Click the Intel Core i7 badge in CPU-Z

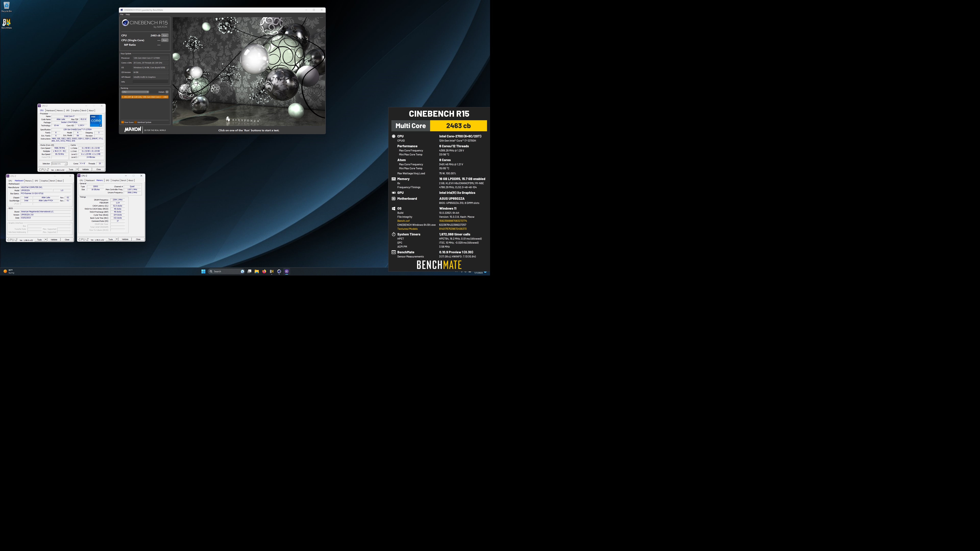(x=96, y=121)
